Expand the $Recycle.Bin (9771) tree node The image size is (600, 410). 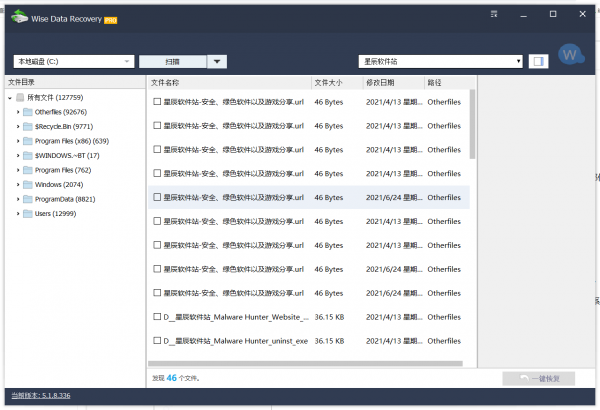click(x=18, y=127)
